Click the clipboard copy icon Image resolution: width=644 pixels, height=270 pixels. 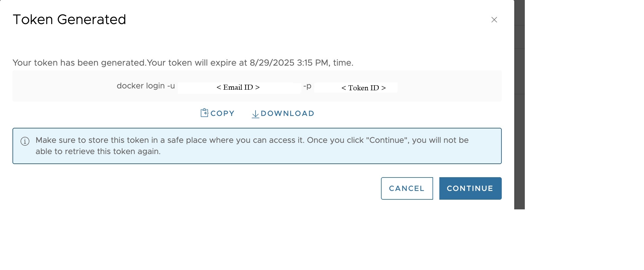(204, 113)
